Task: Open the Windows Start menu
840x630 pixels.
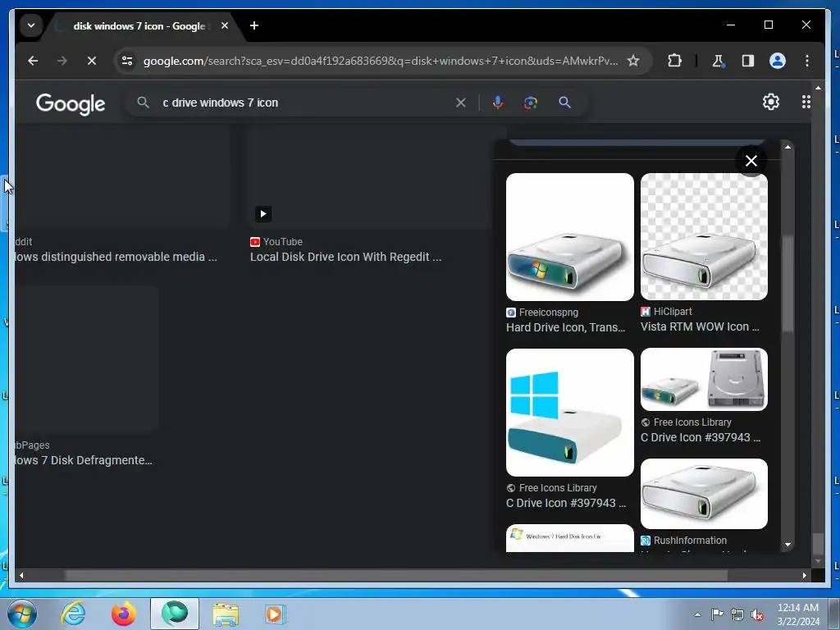Action: pyautogui.click(x=22, y=614)
